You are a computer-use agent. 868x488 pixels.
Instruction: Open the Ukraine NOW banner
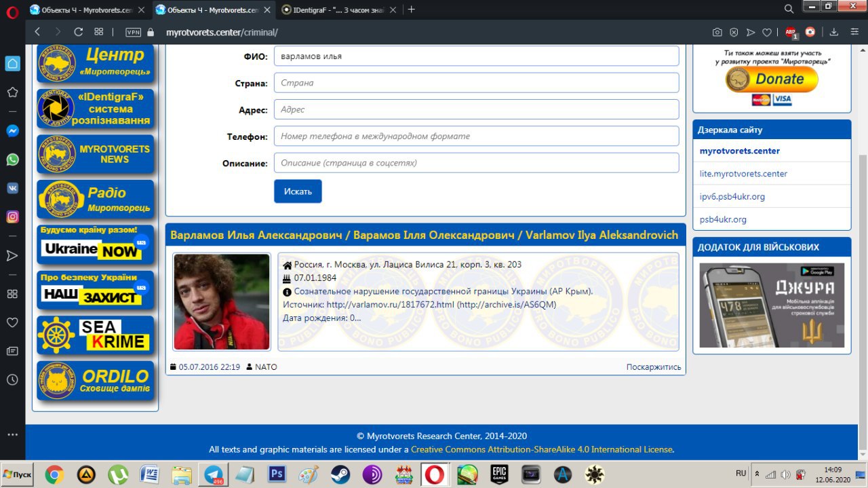point(96,244)
